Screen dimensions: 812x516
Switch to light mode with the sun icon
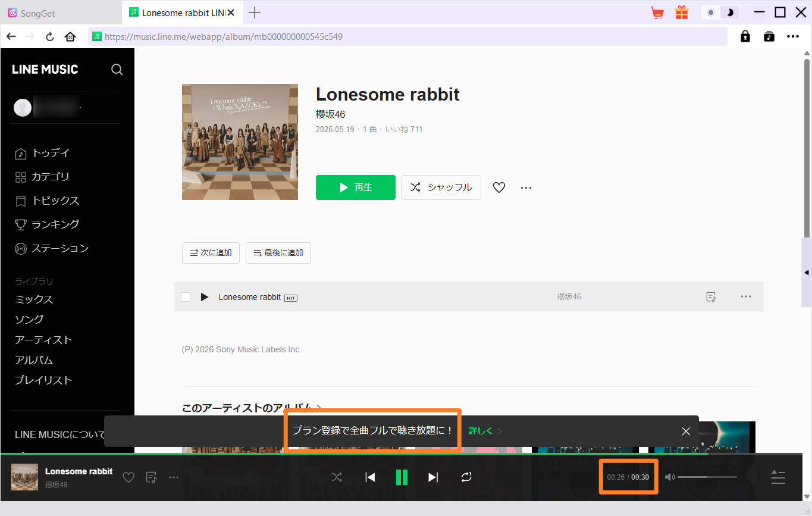pyautogui.click(x=711, y=12)
